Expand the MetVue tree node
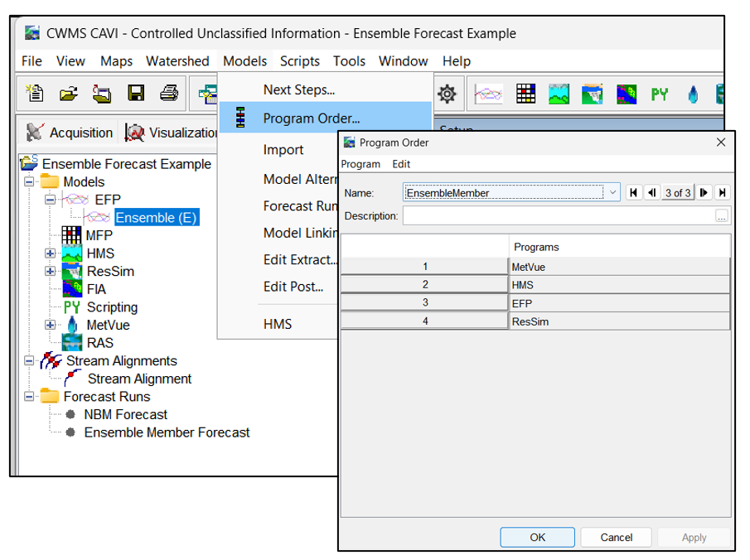The image size is (750, 560). coord(50,326)
